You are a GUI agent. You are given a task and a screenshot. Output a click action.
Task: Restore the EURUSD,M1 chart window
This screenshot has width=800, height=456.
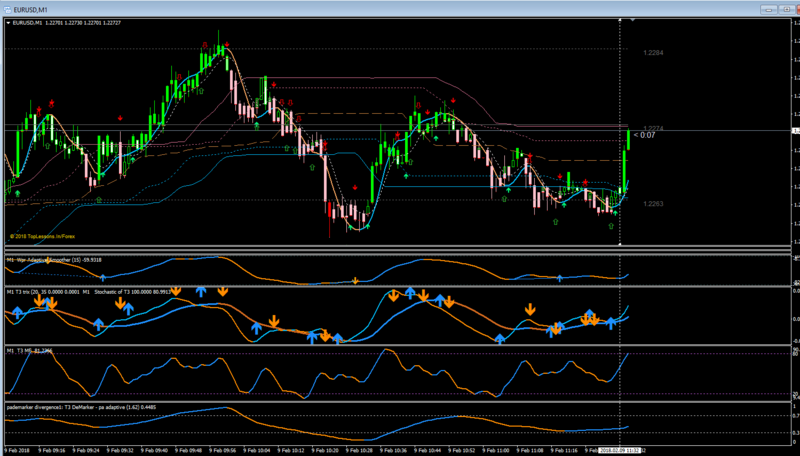click(x=787, y=10)
